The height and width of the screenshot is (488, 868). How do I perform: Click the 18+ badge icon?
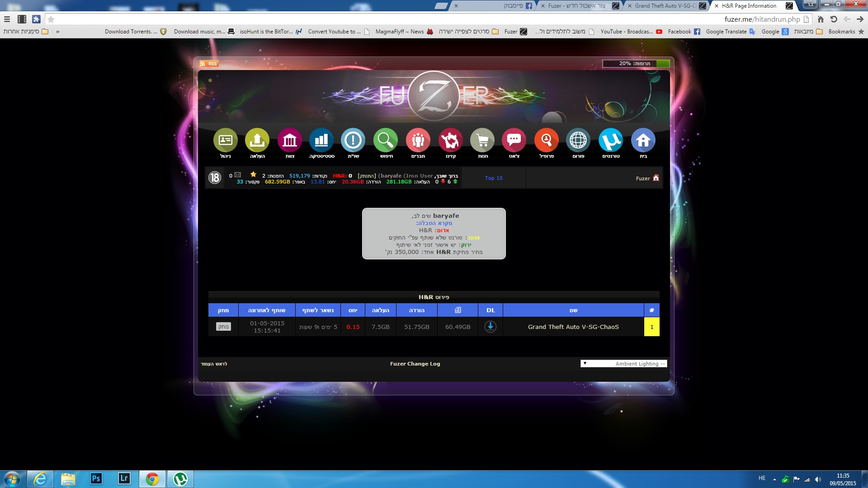[215, 178]
